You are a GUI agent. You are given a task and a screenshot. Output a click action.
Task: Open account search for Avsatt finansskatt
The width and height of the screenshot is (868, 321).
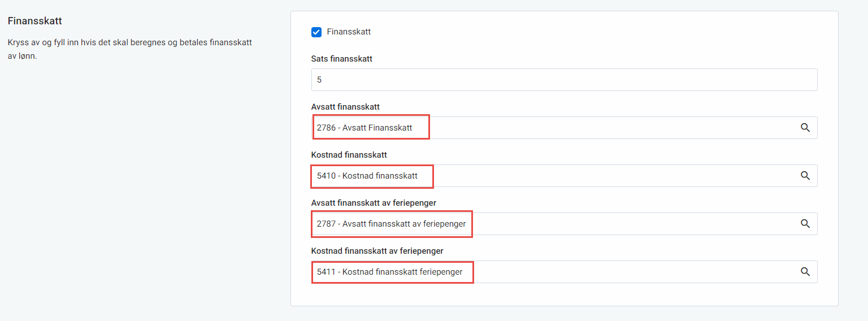805,128
